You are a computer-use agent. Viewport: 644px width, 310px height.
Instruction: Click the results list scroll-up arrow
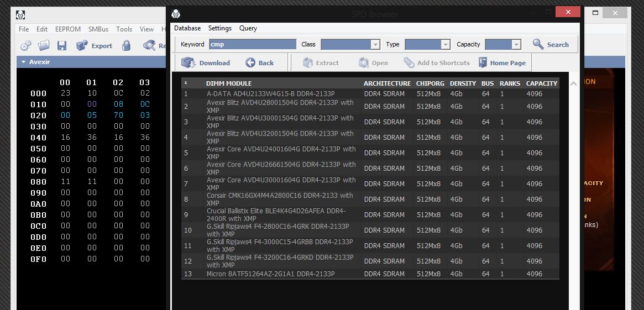click(x=574, y=84)
